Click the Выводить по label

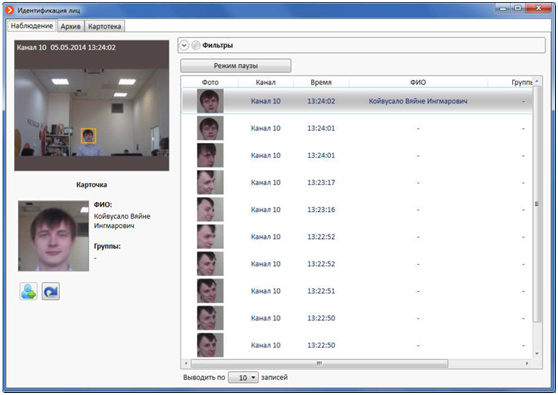[204, 378]
